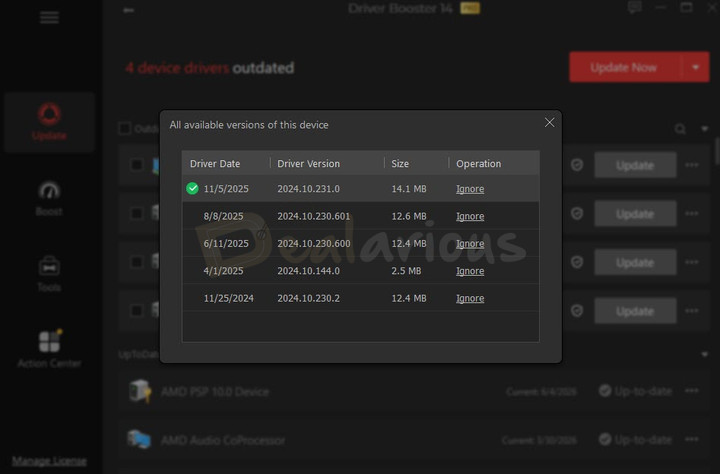Go back with the arrow icon

129,10
